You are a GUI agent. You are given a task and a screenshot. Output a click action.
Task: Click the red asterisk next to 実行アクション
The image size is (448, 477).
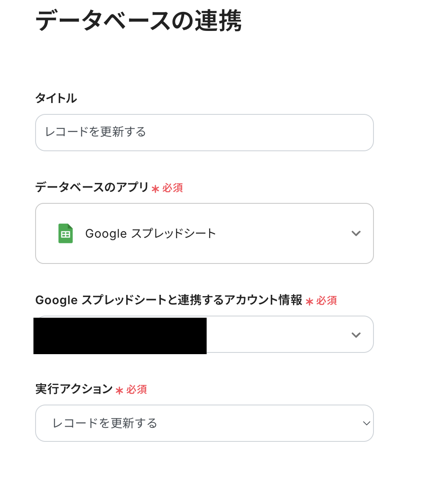(x=119, y=390)
